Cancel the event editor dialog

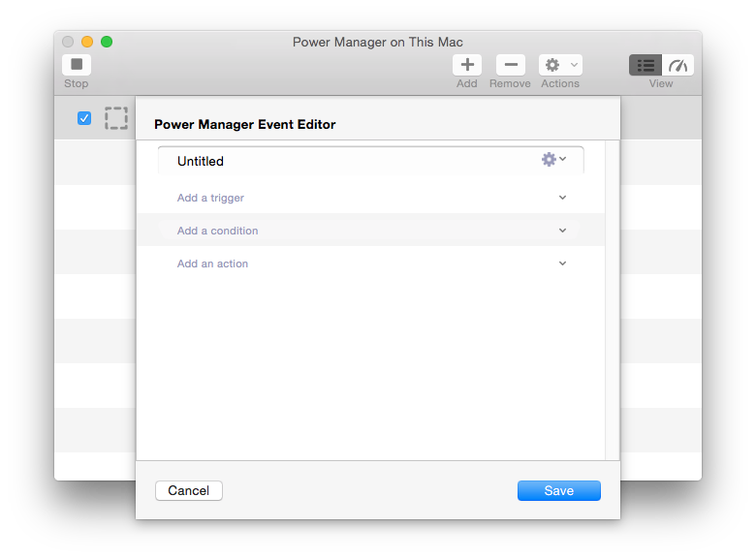pos(189,490)
